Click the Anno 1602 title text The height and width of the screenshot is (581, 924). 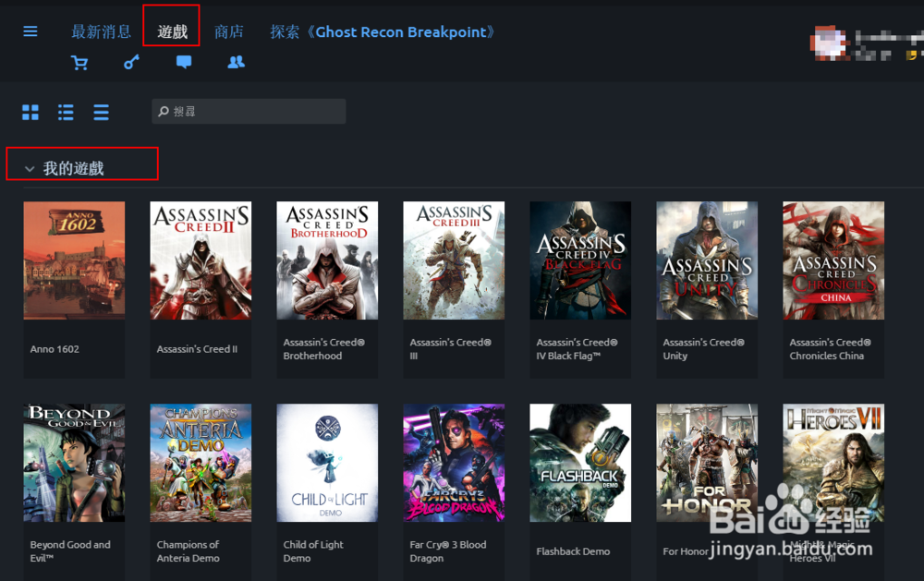(55, 349)
